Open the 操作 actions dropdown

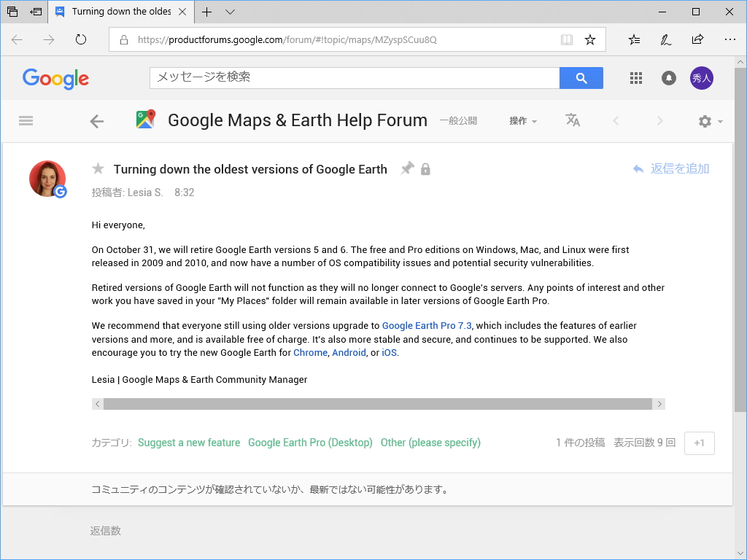[x=523, y=121]
